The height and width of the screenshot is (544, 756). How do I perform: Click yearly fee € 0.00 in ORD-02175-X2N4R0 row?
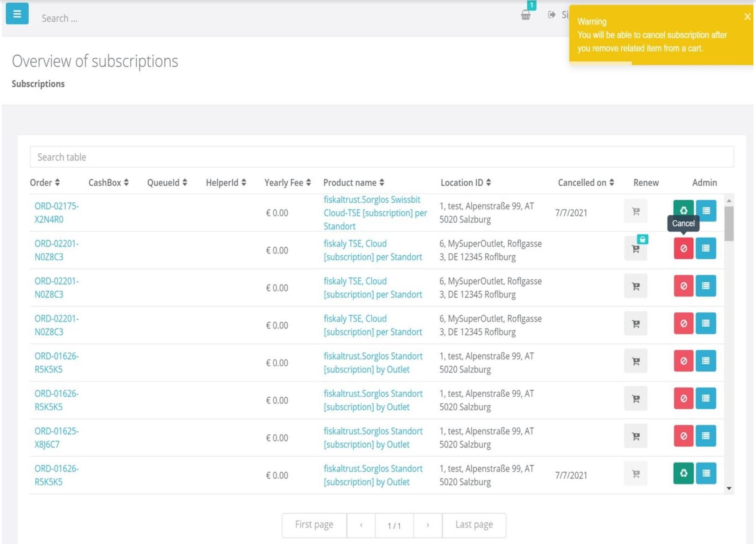(x=277, y=213)
